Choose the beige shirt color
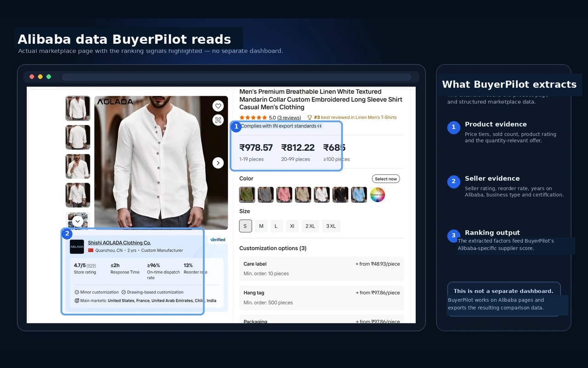The image size is (588, 368). (x=303, y=195)
